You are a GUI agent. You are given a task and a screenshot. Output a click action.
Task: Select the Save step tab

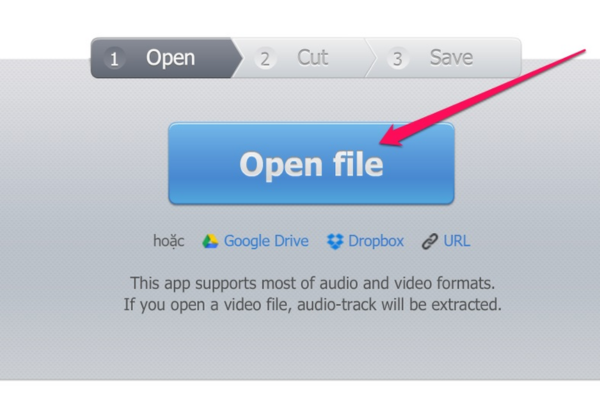(444, 58)
